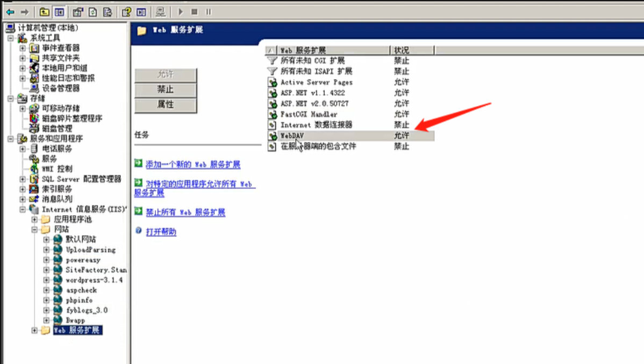
Task: Select 电话服务 in the tree
Action: (56, 149)
